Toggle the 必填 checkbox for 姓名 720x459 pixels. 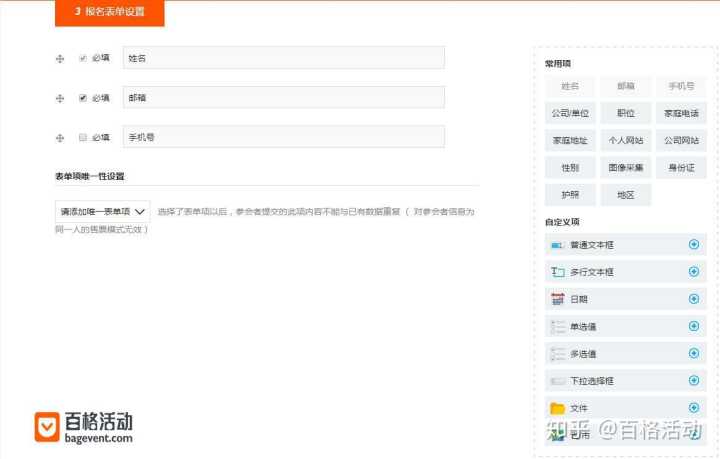point(83,59)
